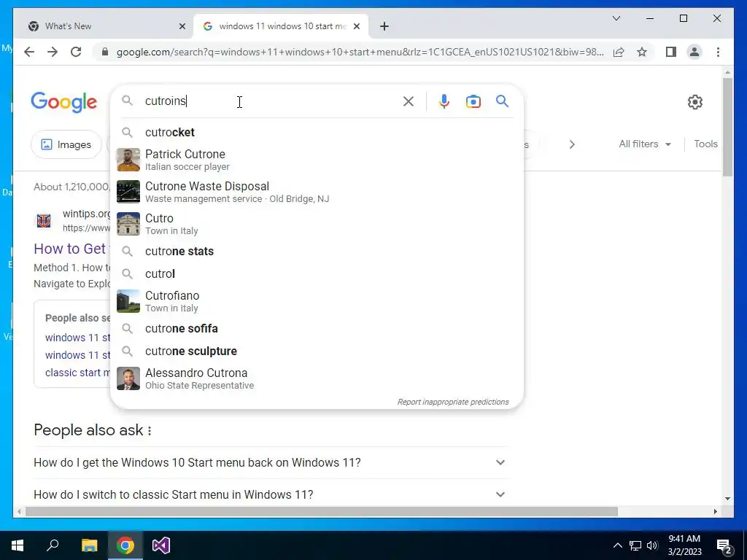Click Patrick Cutrone's thumbnail photo
747x560 pixels.
click(128, 160)
